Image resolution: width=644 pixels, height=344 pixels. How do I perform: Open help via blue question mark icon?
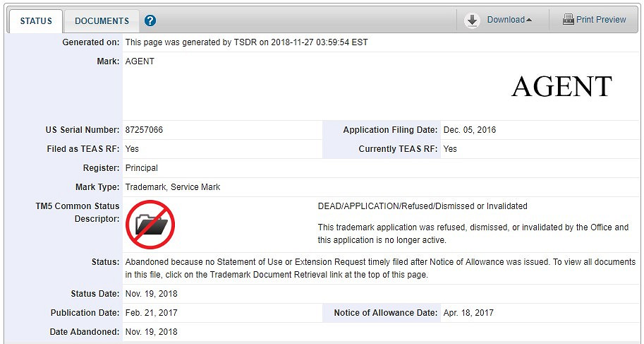150,20
